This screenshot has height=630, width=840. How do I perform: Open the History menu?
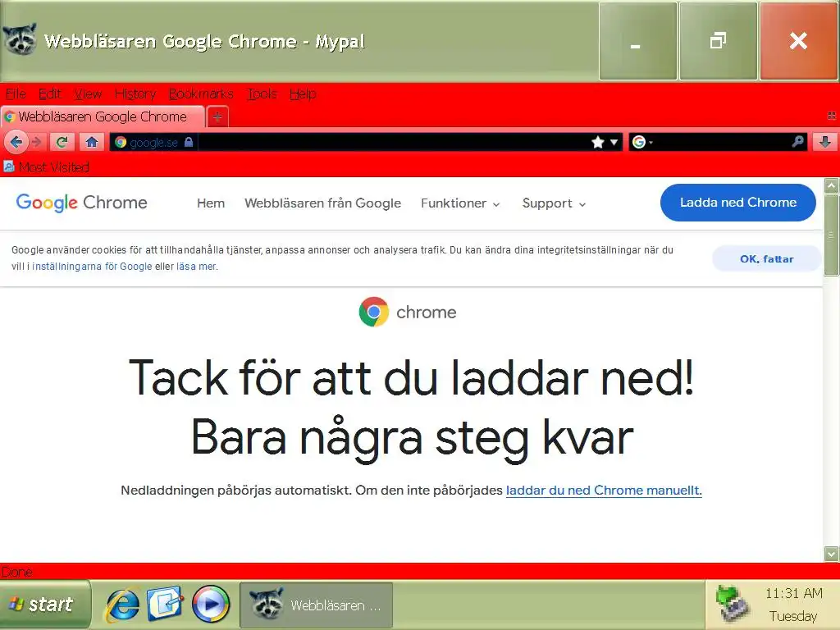click(x=135, y=94)
